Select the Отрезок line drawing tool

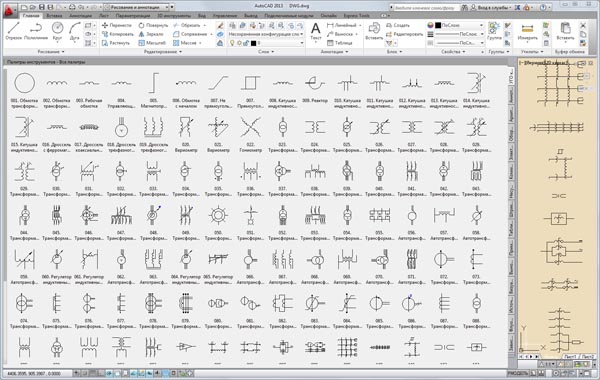point(14,31)
